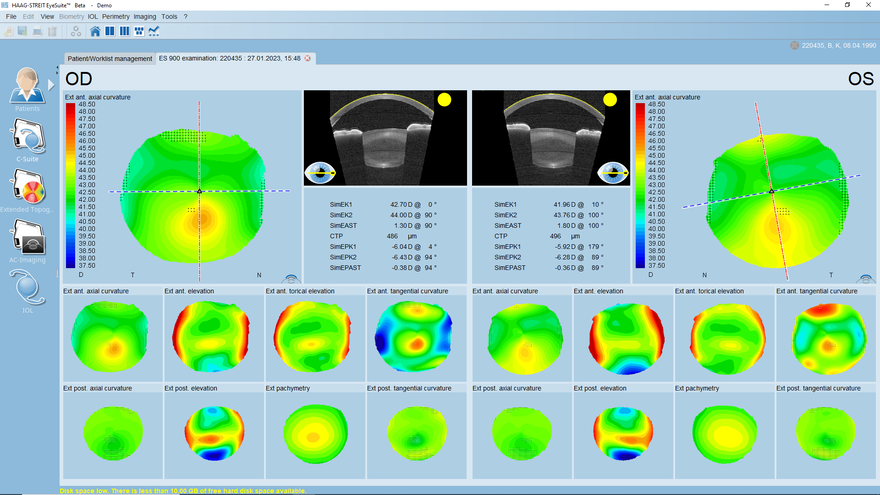Switch to Patient/Worklist management tab
Screen dimensions: 880x495
pos(109,58)
